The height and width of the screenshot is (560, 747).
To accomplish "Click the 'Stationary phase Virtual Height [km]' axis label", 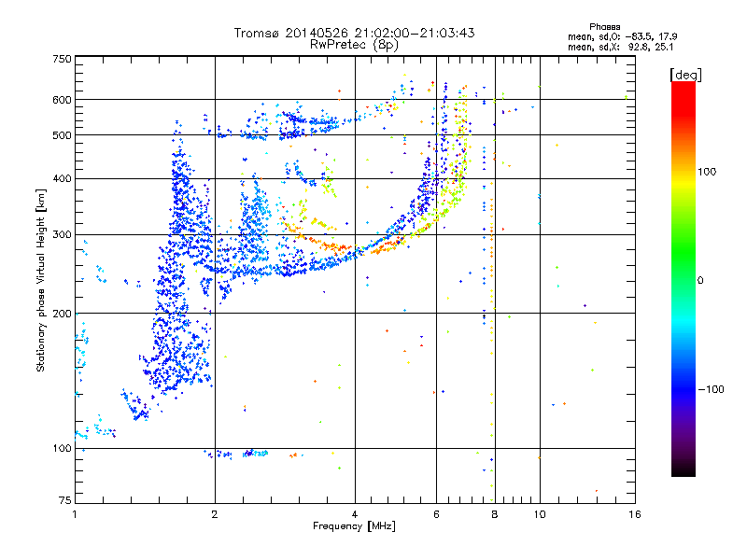I will click(41, 281).
